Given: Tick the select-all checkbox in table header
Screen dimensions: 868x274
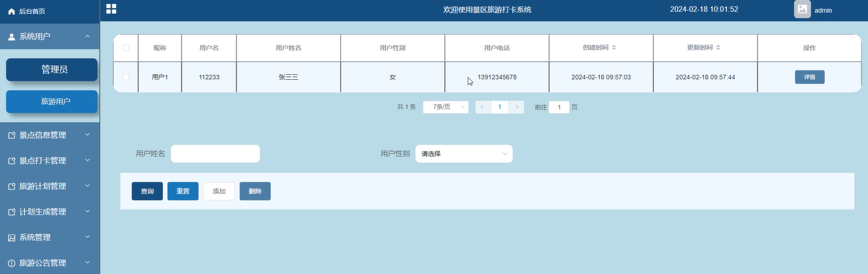Looking at the screenshot, I should click(126, 48).
